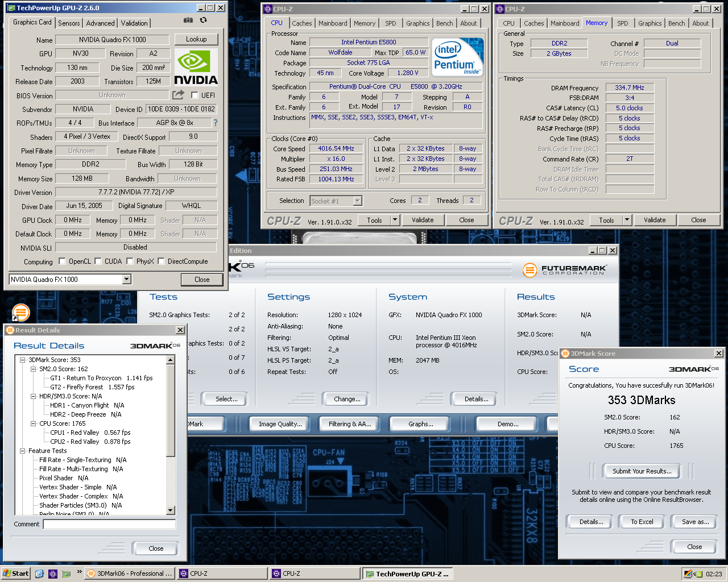
Task: Click the Comment input field
Action: click(109, 524)
